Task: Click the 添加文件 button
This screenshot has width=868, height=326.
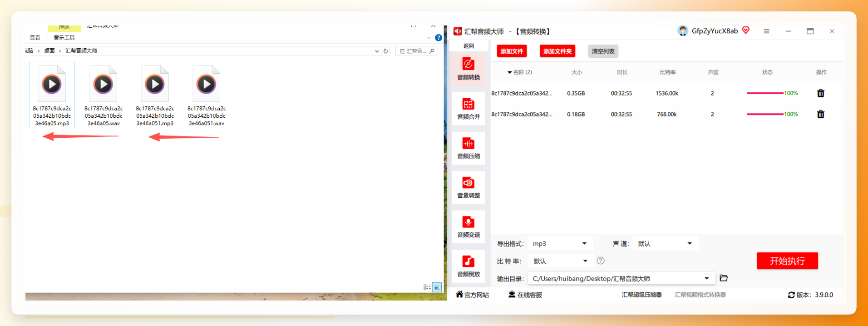Action: (x=512, y=51)
